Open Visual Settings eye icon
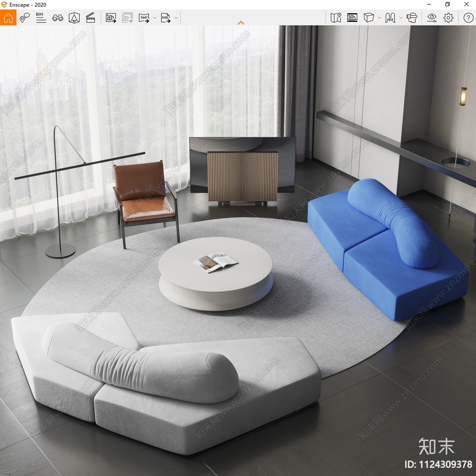Image resolution: width=476 pixels, height=476 pixels. click(432, 18)
